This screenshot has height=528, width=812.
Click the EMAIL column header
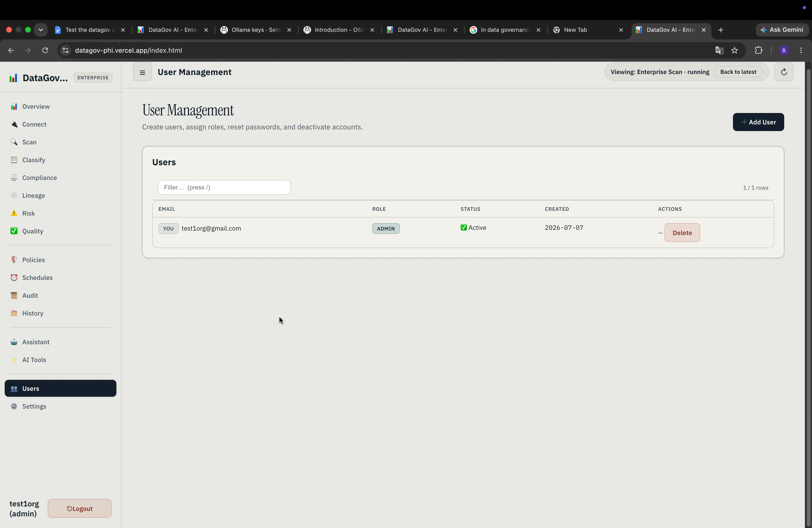166,209
